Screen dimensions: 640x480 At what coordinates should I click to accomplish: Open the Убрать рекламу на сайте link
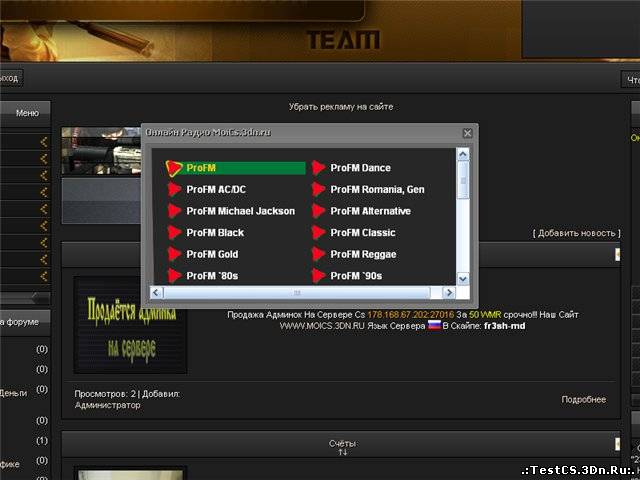tap(341, 107)
